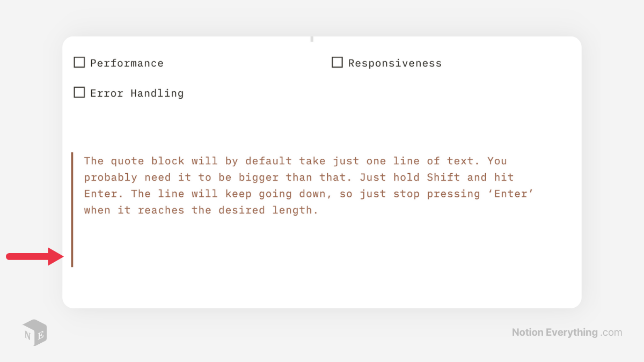The width and height of the screenshot is (644, 362).
Task: Click the quoted word ‘Enter’ in the quote
Action: (x=514, y=194)
